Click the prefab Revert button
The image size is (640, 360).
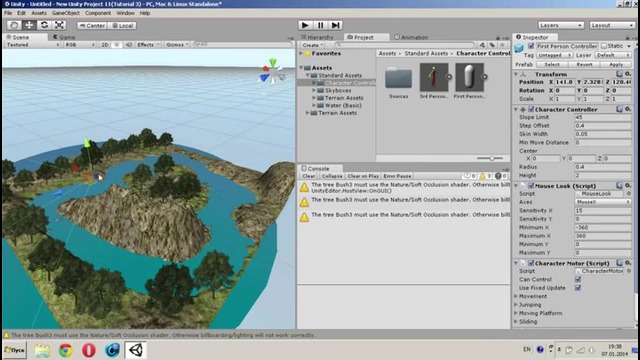coord(584,64)
